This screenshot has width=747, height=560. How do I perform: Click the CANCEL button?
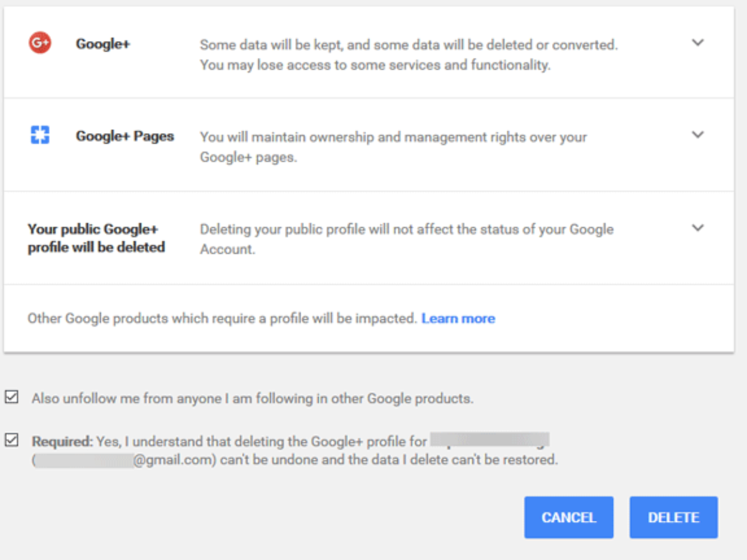click(569, 517)
